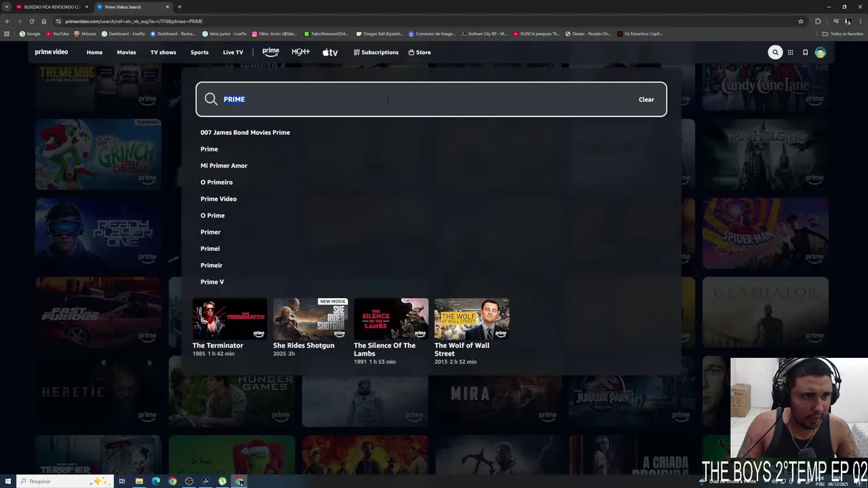
Task: Click the Prime Video logo
Action: point(52,52)
